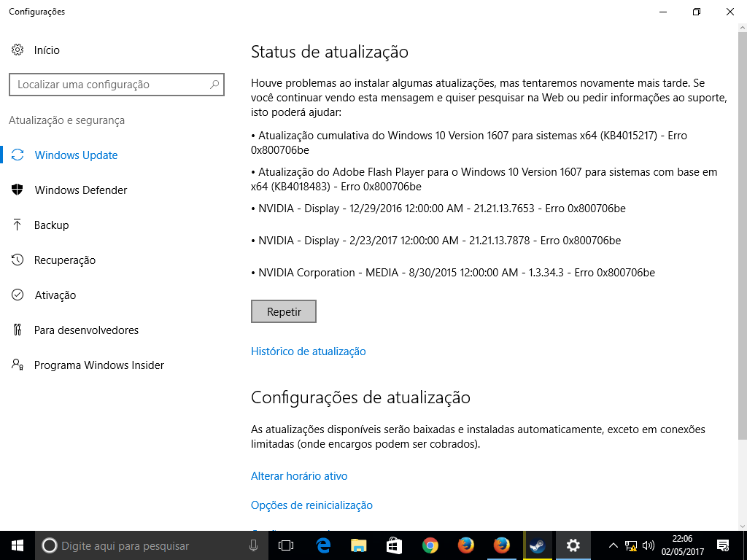Click the Programa Windows Insider person icon
This screenshot has width=747, height=560.
coord(18,365)
